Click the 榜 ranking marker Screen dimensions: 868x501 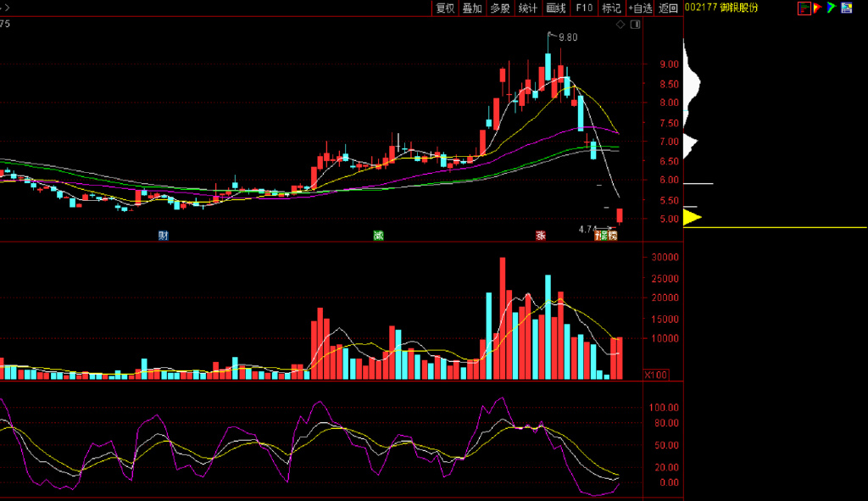click(x=612, y=236)
